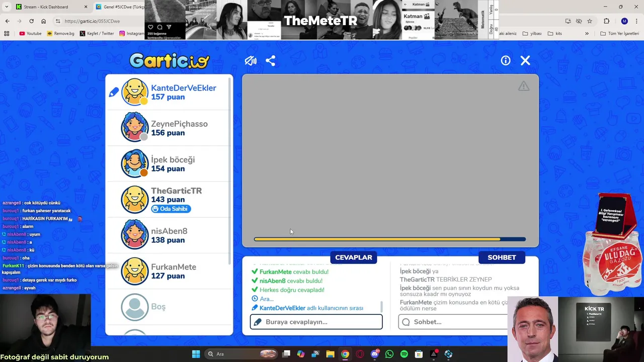Open Task View on the taskbar
The height and width of the screenshot is (362, 644).
pyautogui.click(x=286, y=354)
